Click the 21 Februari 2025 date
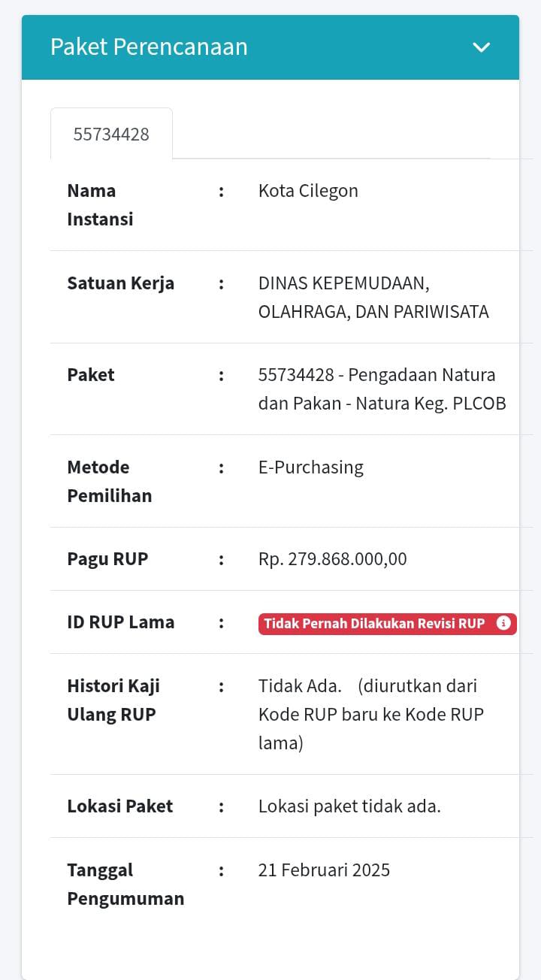This screenshot has height=980, width=541. 324,870
